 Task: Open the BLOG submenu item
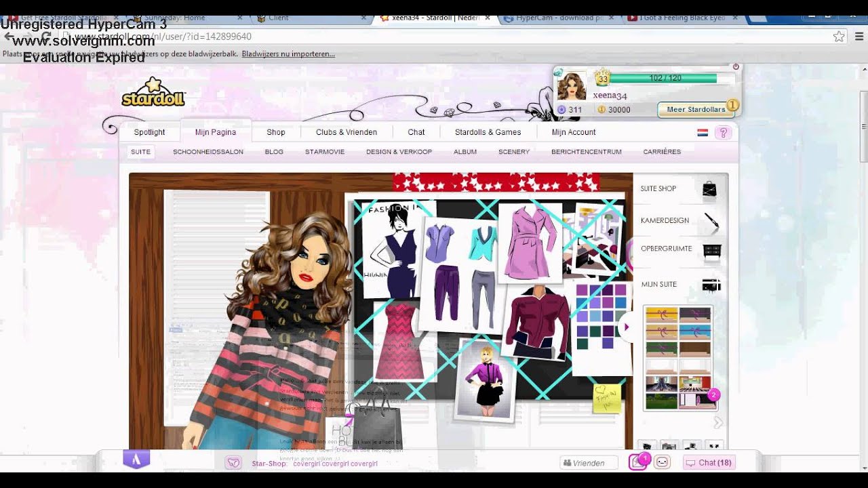tap(274, 152)
